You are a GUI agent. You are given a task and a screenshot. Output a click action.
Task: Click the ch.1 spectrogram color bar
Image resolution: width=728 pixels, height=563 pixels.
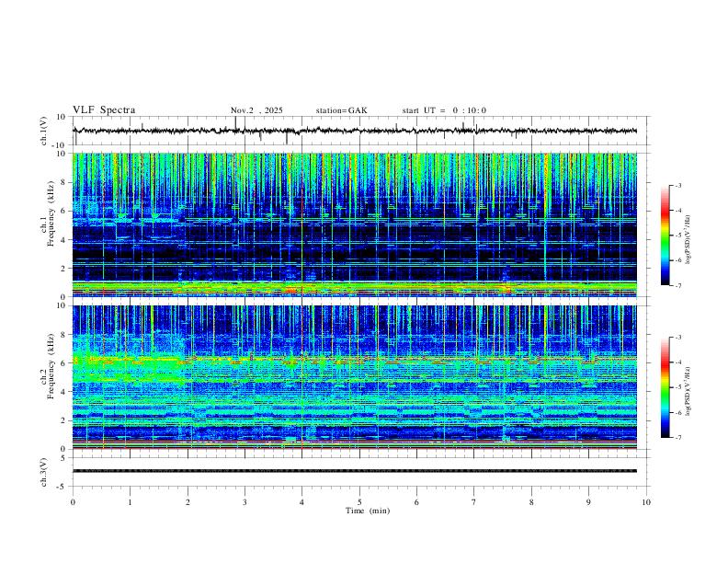click(x=665, y=236)
